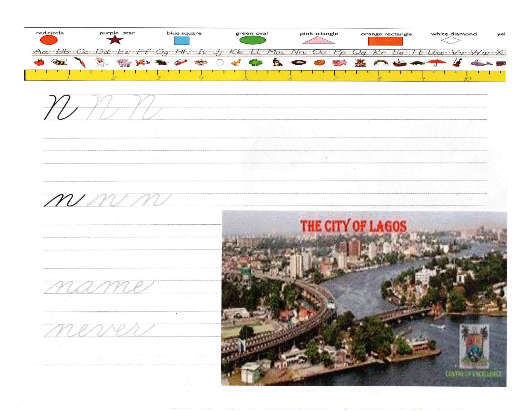Click the bee picture under Bb

pos(59,62)
